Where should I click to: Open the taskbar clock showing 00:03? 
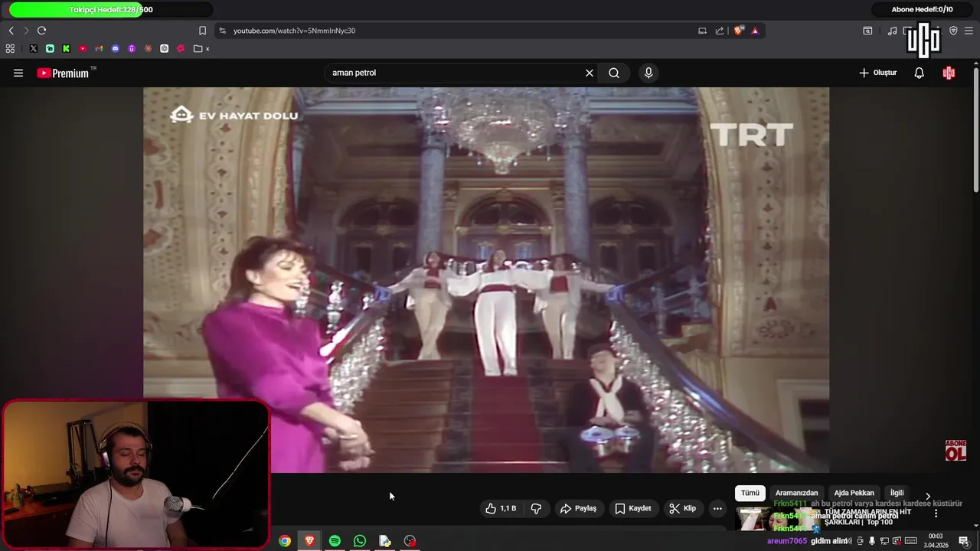[x=936, y=541]
